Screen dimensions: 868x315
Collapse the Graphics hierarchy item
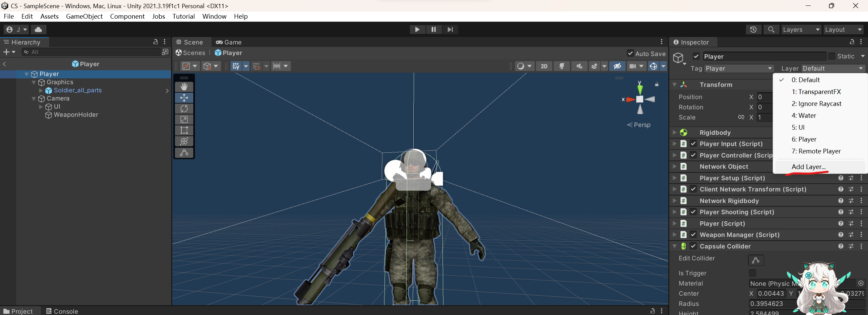point(34,82)
